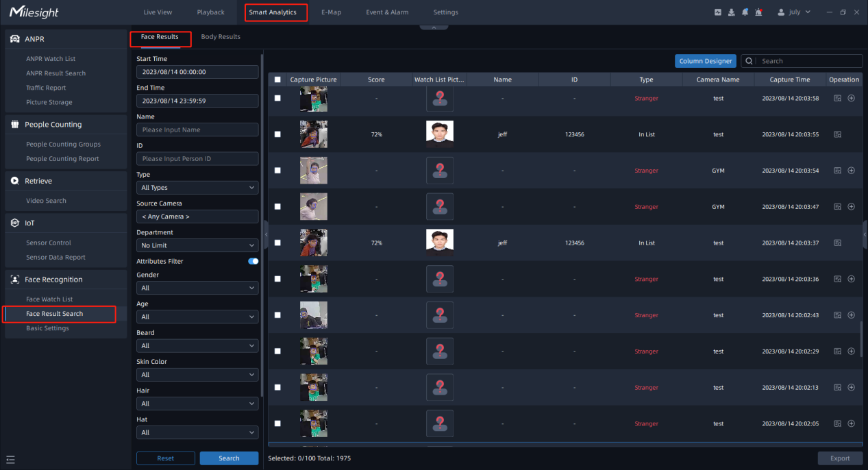Check the GYM row captured at 20:03:54
The width and height of the screenshot is (868, 470).
277,171
